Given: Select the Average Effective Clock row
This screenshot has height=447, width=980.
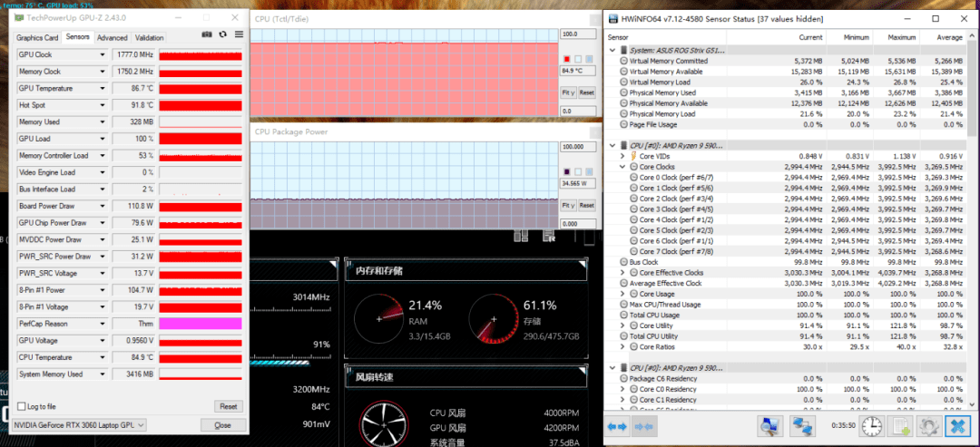Looking at the screenshot, I should point(786,284).
